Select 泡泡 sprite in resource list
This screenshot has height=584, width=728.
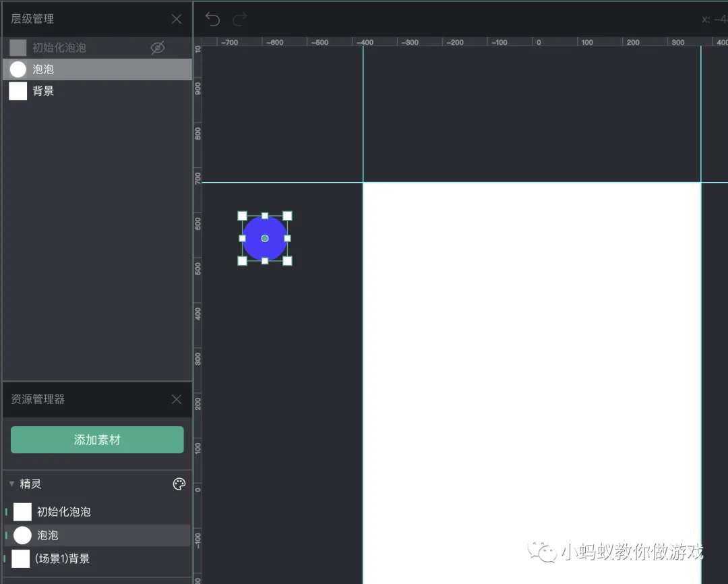coord(98,535)
